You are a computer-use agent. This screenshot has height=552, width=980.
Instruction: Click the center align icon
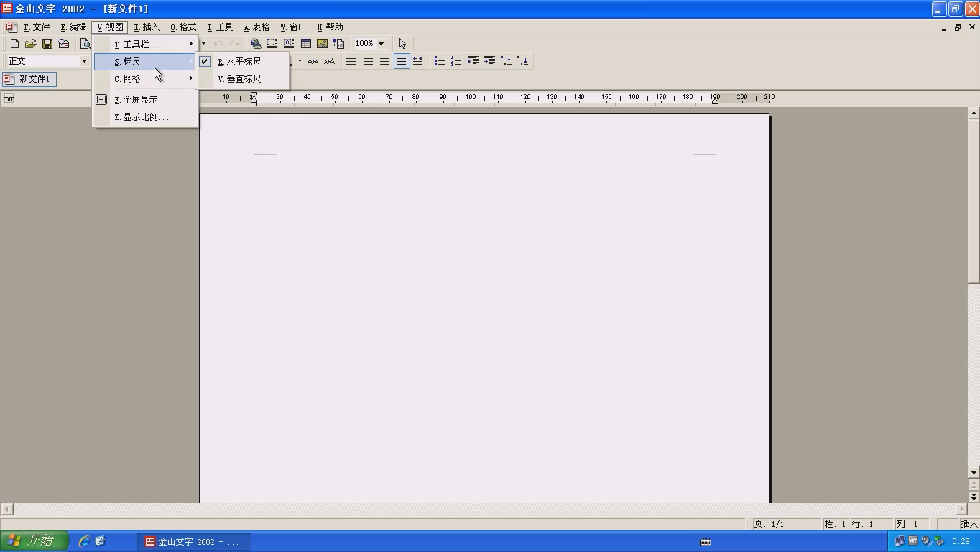coord(368,61)
